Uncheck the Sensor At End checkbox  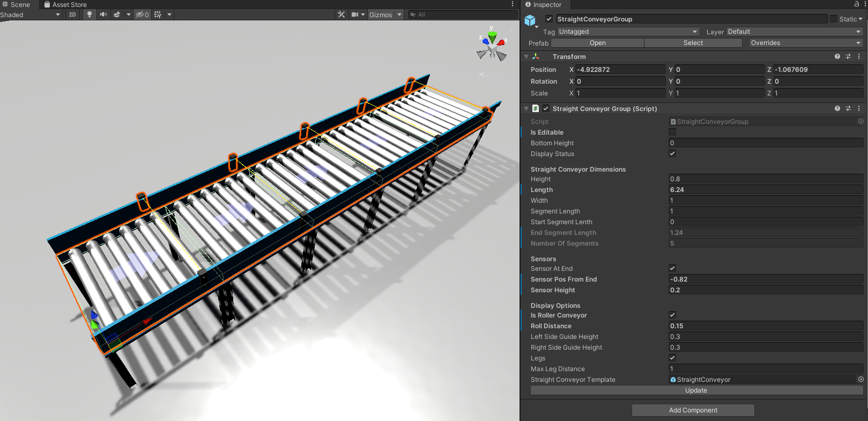tap(672, 268)
